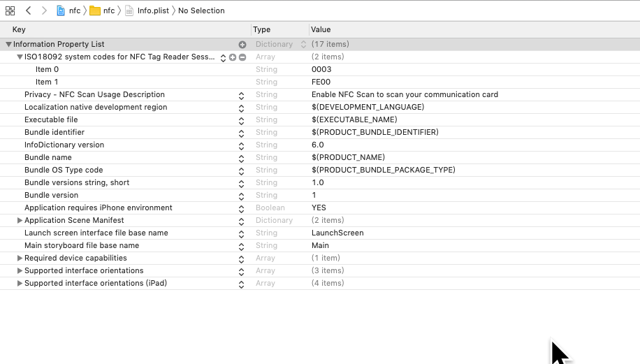Open key stepper for Bundle identifier
This screenshot has width=640, height=364.
[241, 133]
